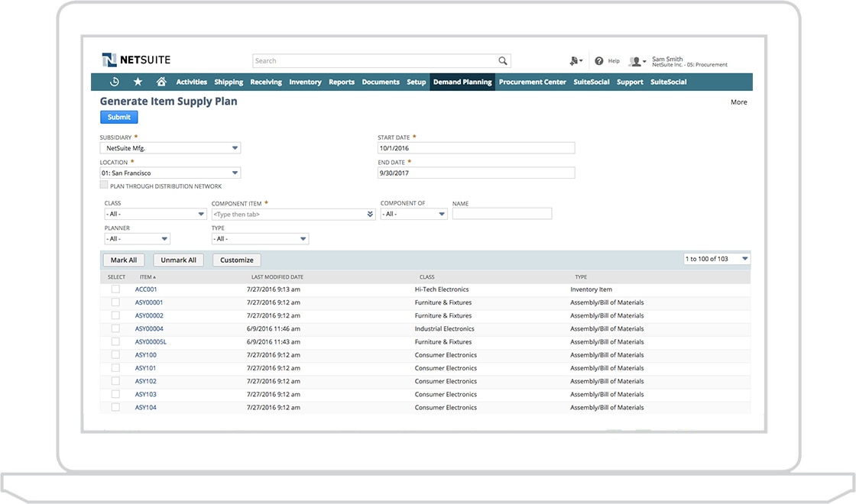This screenshot has height=504, width=856.
Task: Open item ASY100 record
Action: tap(145, 354)
